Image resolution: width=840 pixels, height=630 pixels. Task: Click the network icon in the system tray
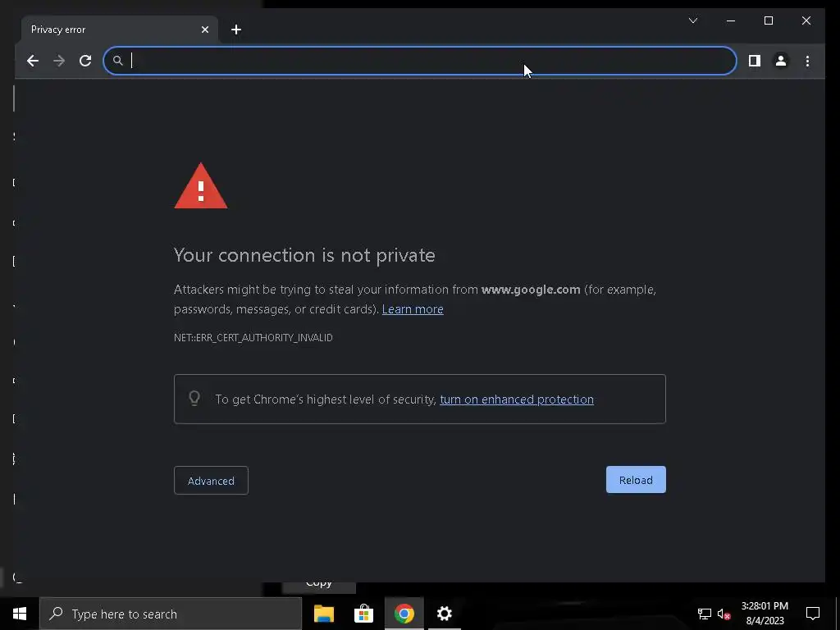[704, 614]
